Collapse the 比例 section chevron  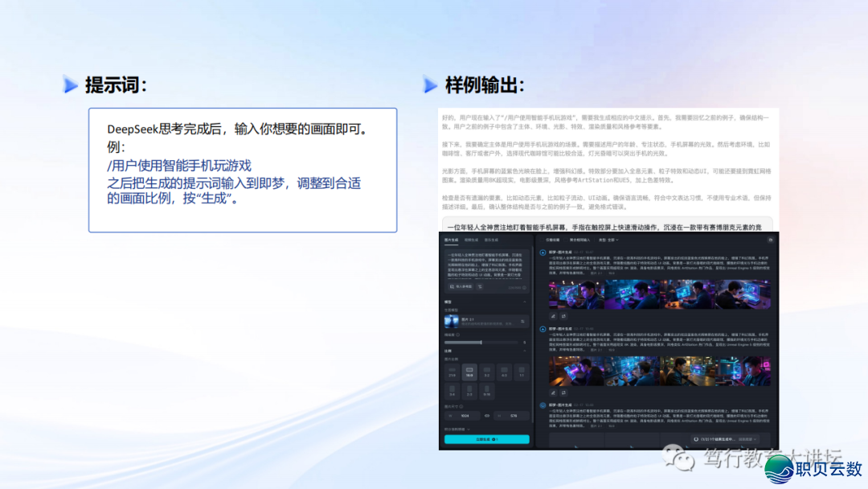(526, 351)
